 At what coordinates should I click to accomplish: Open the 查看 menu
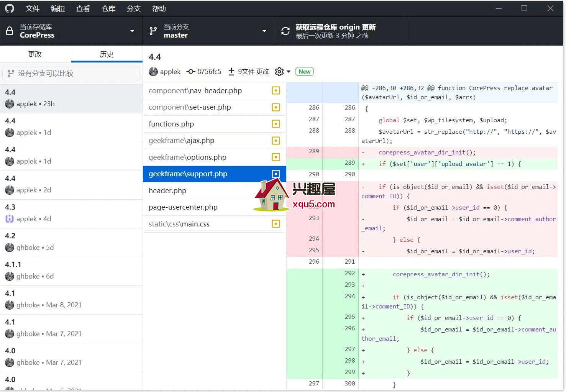pyautogui.click(x=83, y=8)
